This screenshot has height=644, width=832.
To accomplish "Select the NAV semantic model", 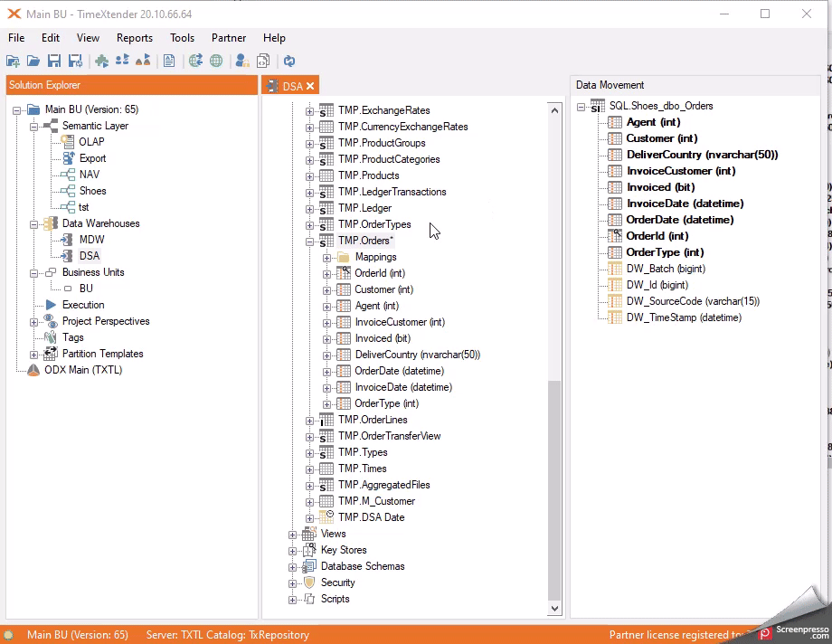I will 90,175.
